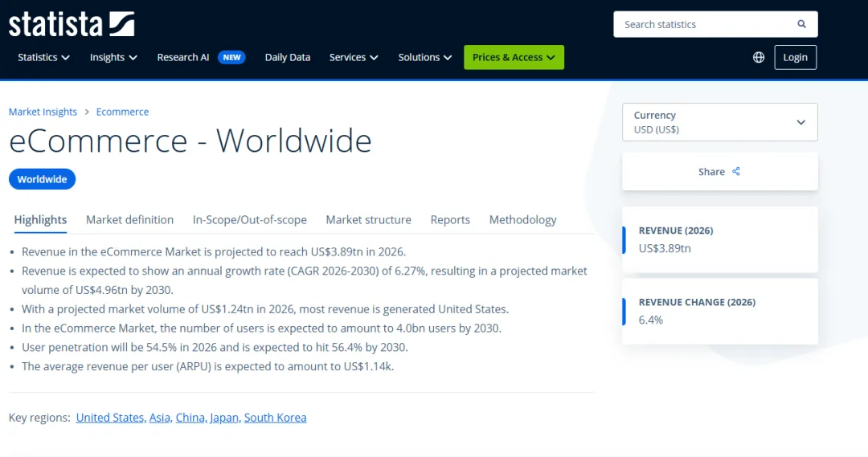Switch to the Market definition tab

click(129, 220)
